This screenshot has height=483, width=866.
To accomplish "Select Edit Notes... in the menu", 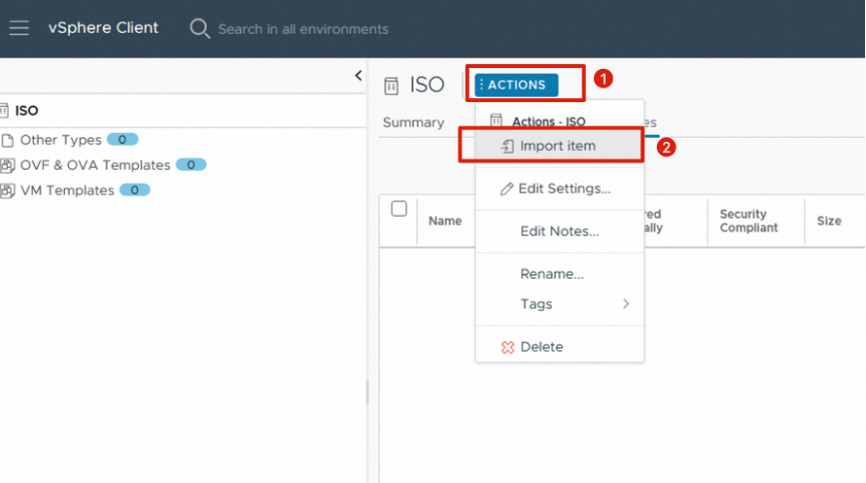I will coord(559,231).
